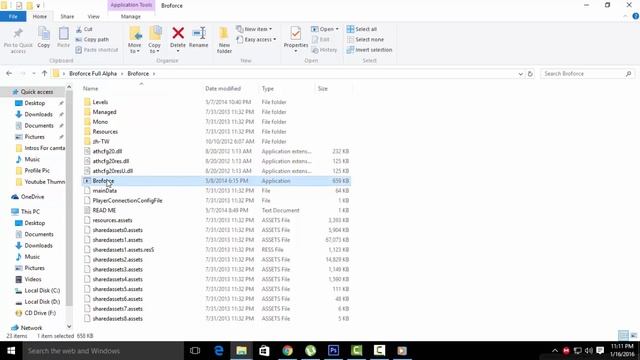This screenshot has width=640, height=360.
Task: Open Windows Store from the taskbar
Action: pyautogui.click(x=264, y=351)
